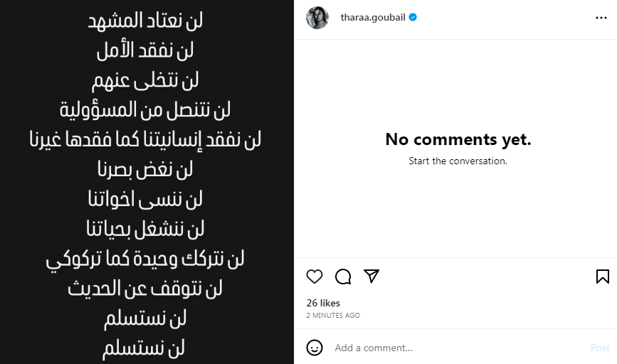Screen dimensions: 617x364
Task: Like the post with the heart icon
Action: tap(315, 277)
